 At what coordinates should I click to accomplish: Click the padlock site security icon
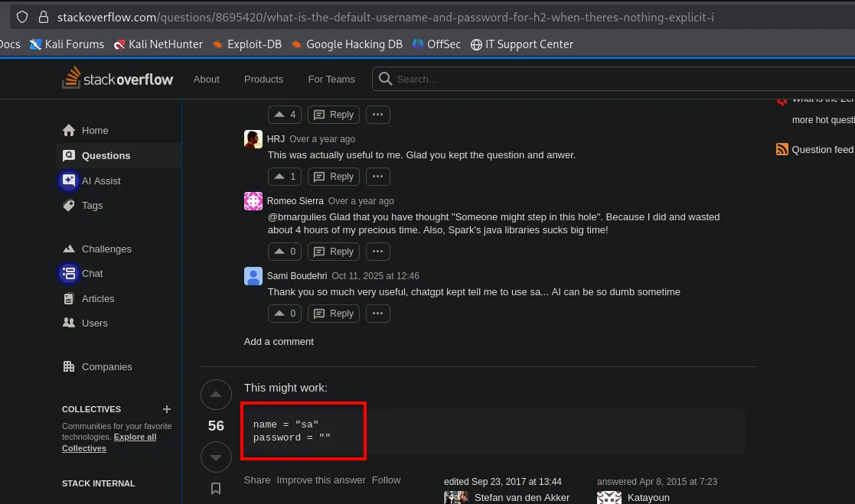tap(44, 17)
